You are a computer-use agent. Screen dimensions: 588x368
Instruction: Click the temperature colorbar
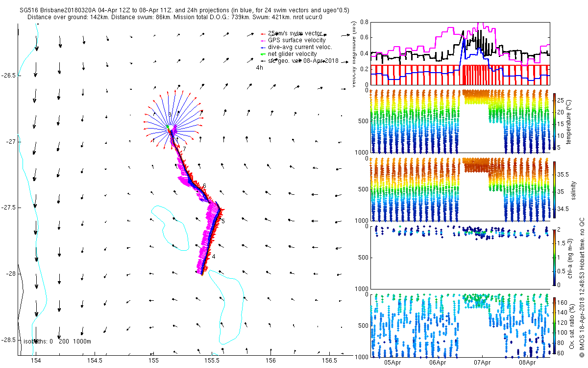click(x=554, y=121)
